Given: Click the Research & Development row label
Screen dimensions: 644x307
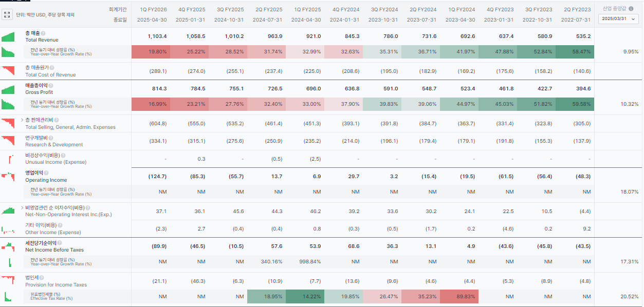Looking at the screenshot, I should coord(54,145).
